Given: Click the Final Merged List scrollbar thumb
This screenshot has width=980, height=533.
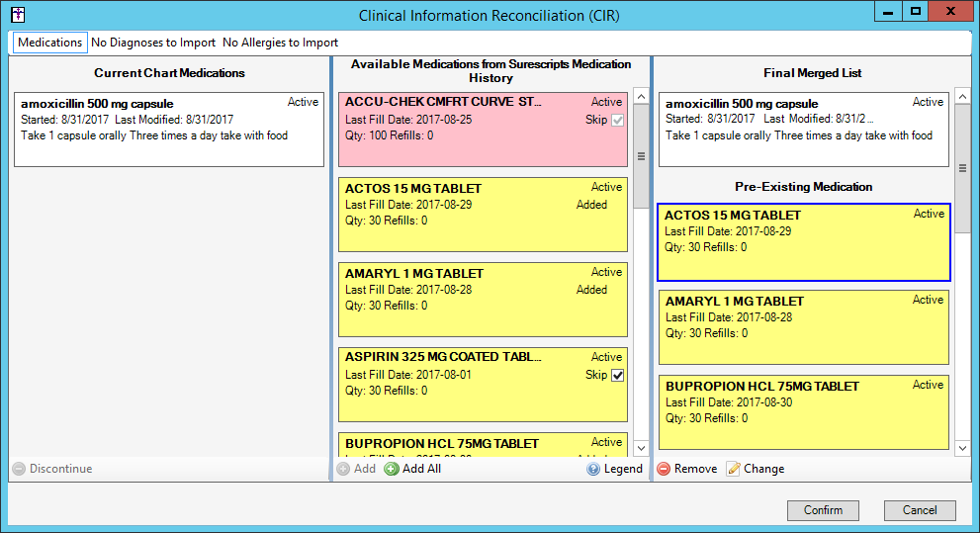Looking at the screenshot, I should click(x=962, y=167).
